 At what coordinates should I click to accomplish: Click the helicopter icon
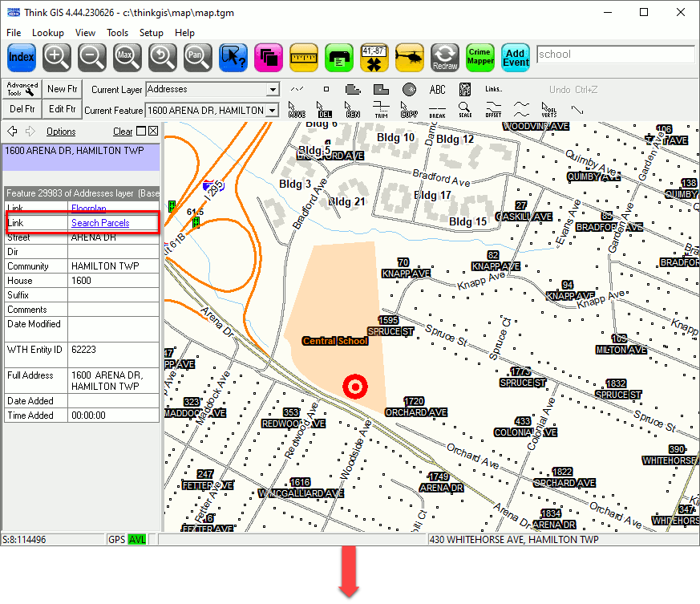tap(410, 57)
